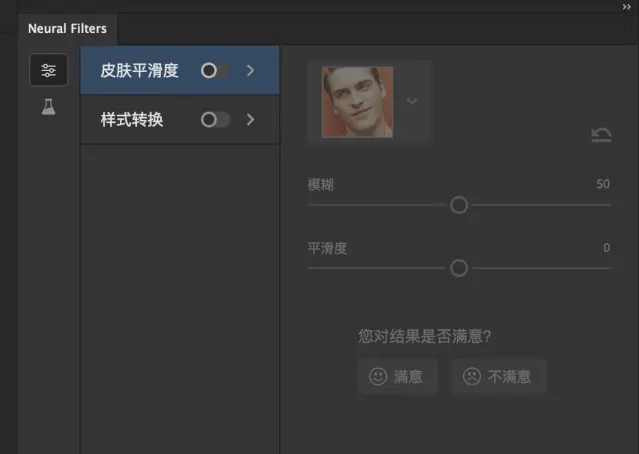Click the 模糊 slider handle
This screenshot has height=454, width=639.
click(459, 205)
